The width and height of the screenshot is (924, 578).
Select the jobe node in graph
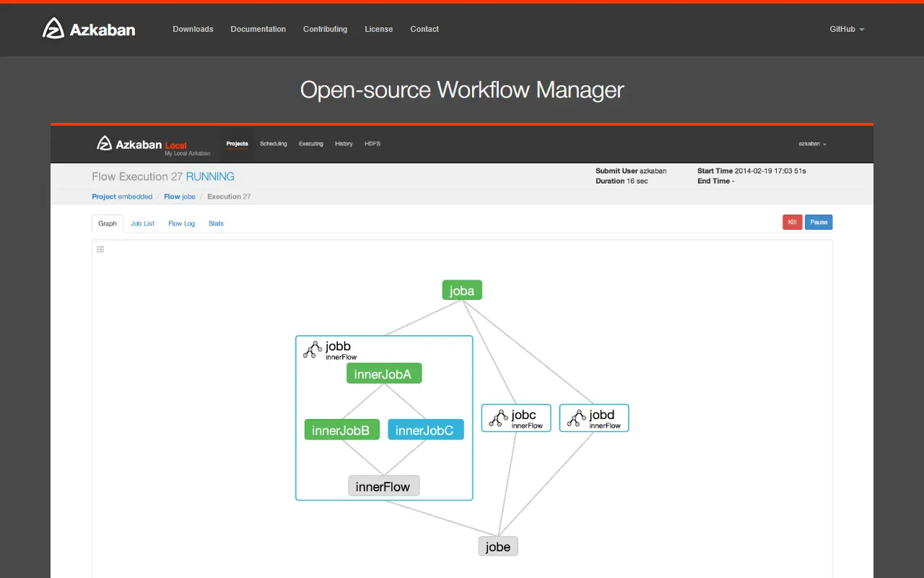pos(498,546)
